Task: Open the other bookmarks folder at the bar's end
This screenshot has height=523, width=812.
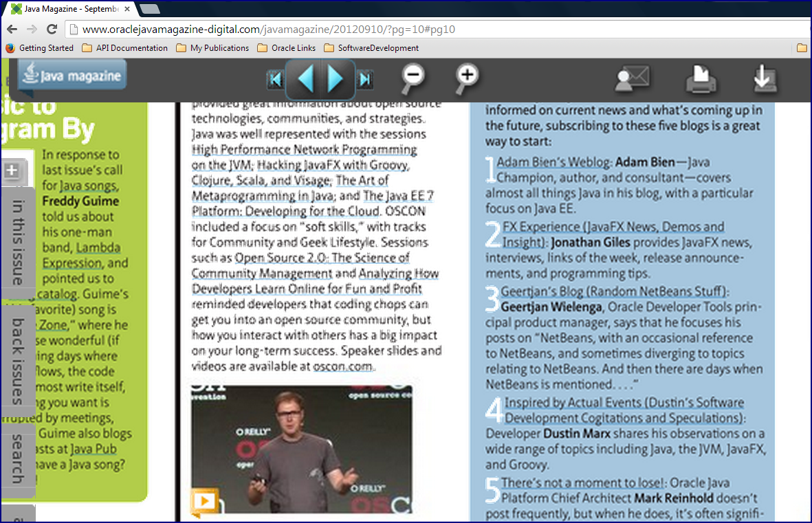Action: 802,48
